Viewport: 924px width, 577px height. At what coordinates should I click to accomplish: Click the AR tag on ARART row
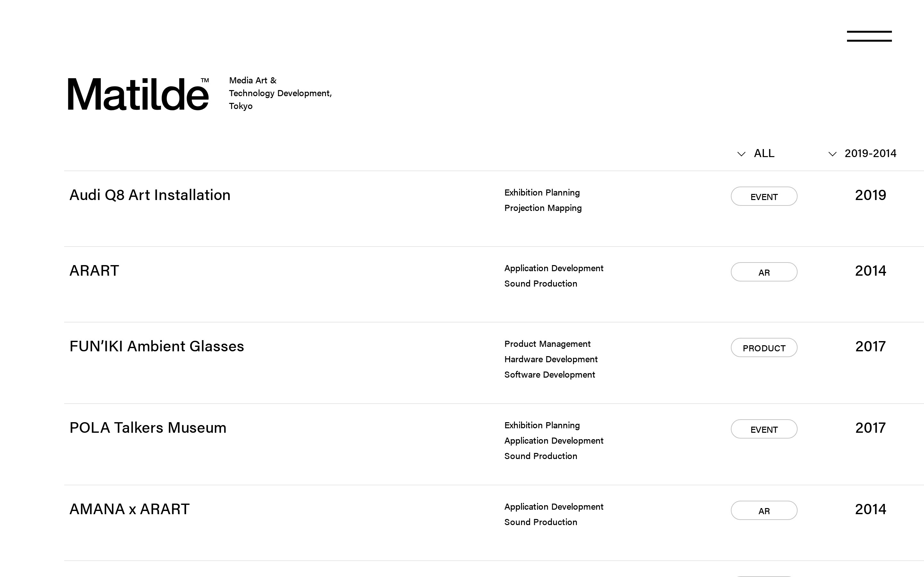764,272
